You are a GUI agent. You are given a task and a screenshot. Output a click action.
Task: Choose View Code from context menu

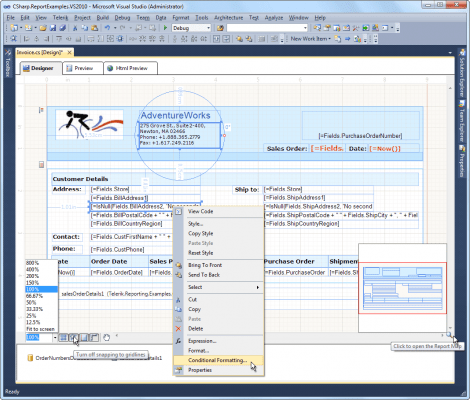pyautogui.click(x=218, y=211)
